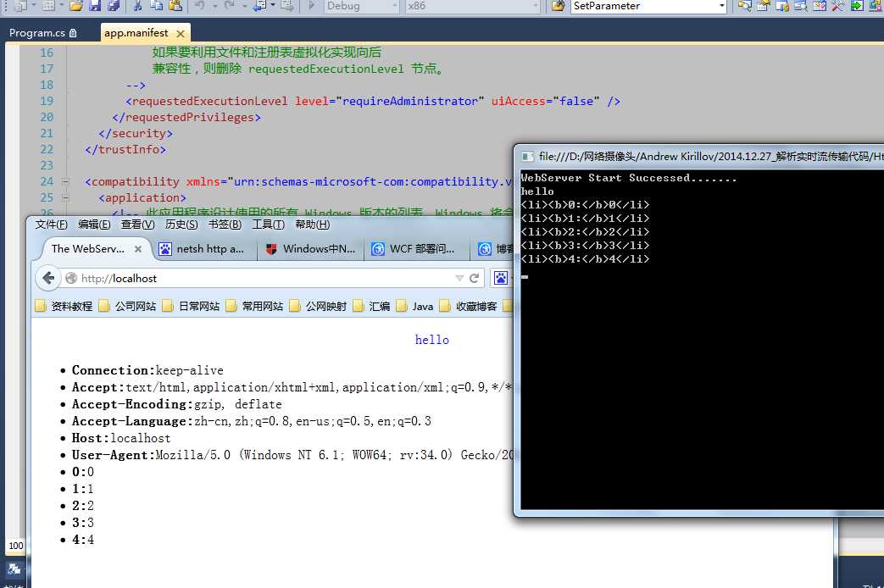884x588 pixels.
Task: Open the 帮助(H) browser menu
Action: click(313, 225)
